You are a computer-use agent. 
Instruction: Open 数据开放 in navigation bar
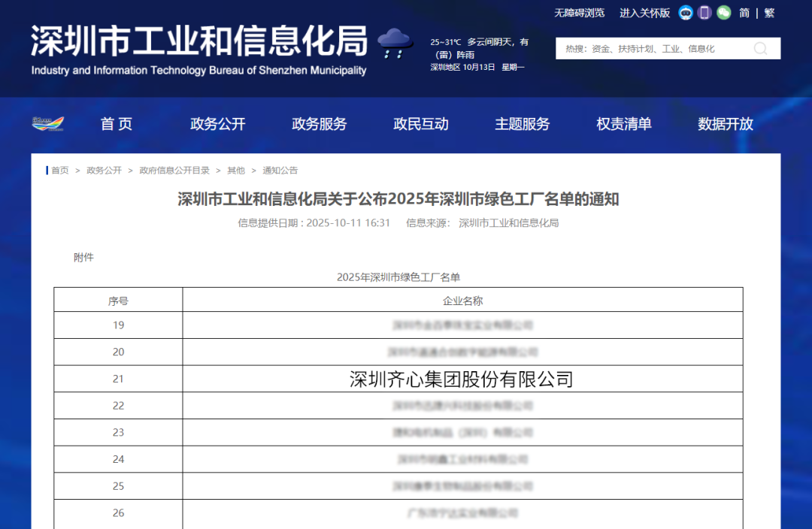(x=725, y=124)
